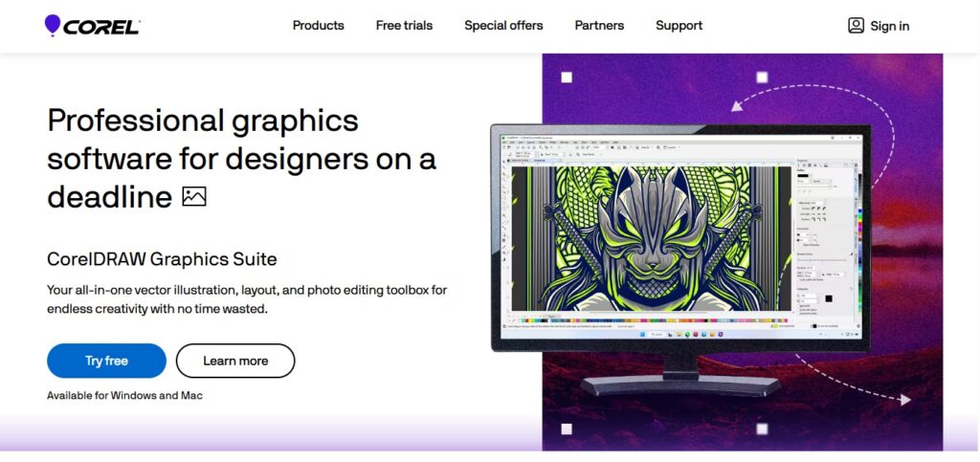Open the Free trials menu
The width and height of the screenshot is (980, 462).
[x=404, y=26]
